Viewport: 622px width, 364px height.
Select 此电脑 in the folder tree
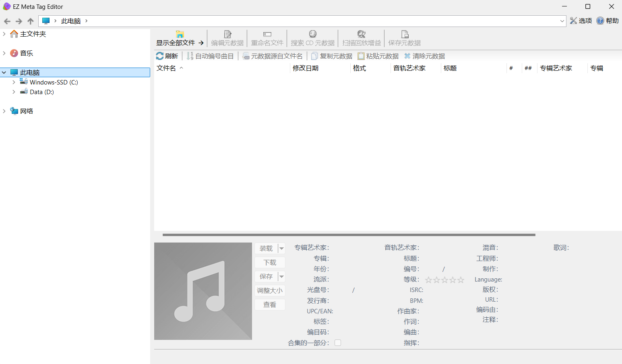click(x=75, y=72)
